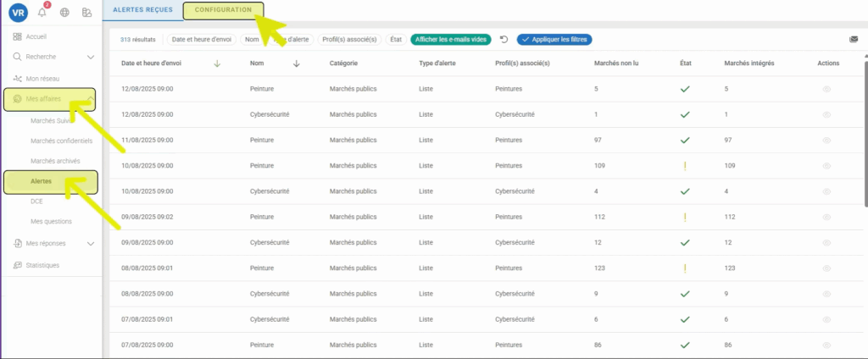Image resolution: width=868 pixels, height=359 pixels.
Task: Toggle 'Afficher les e-mails vides' filter
Action: 449,39
